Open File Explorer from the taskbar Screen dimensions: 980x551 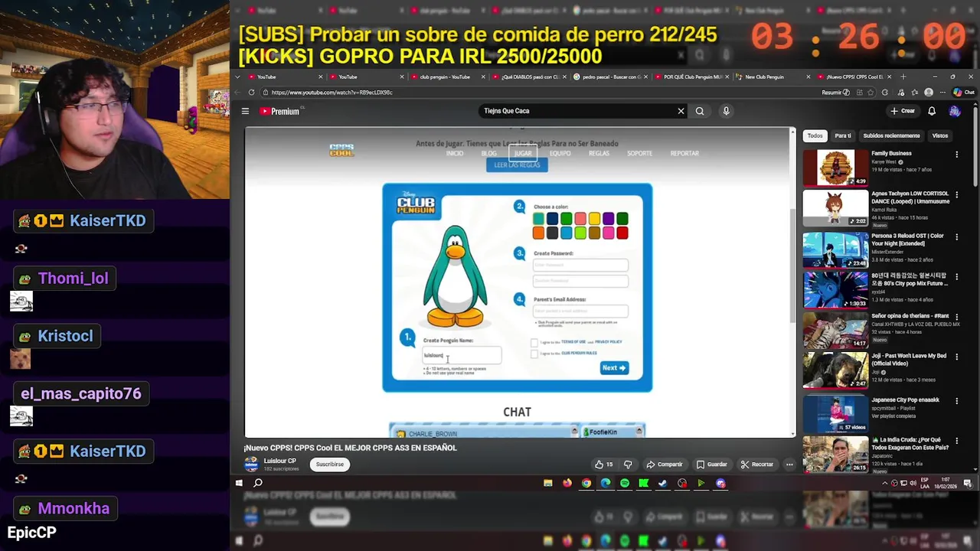coord(547,483)
